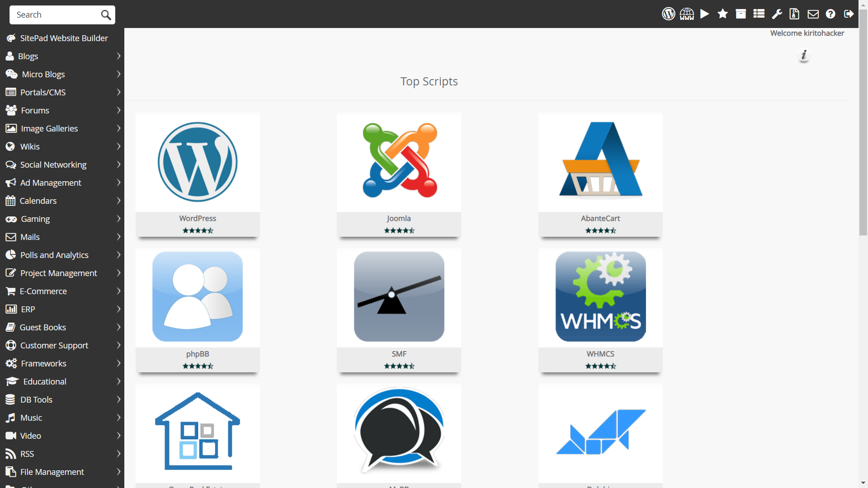Click the info 'i' icon
Viewport: 868px width, 488px height.
(804, 56)
